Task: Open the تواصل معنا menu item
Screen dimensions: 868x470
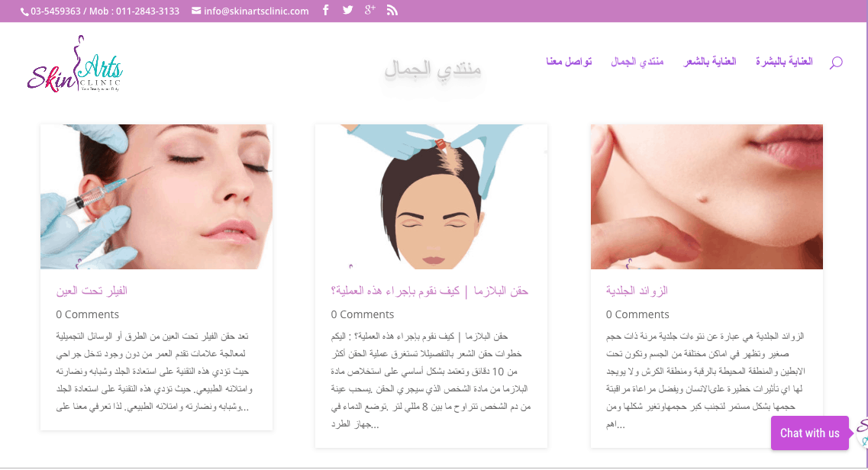Action: 569,61
